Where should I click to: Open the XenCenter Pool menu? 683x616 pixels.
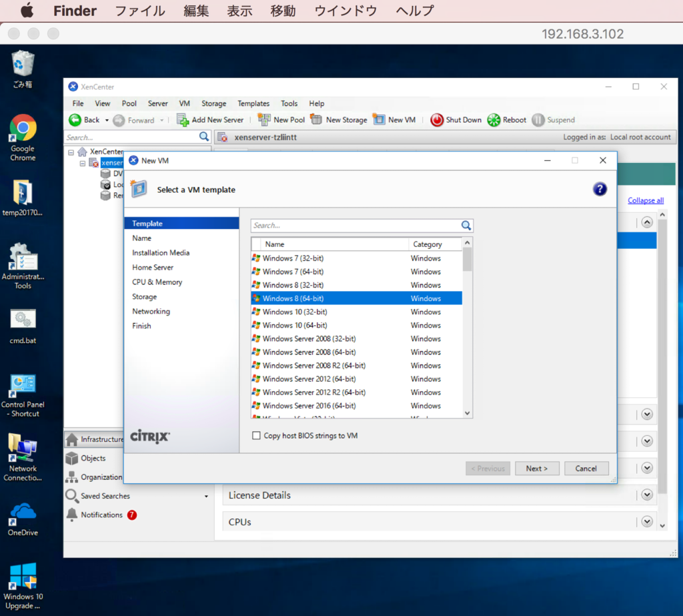point(129,103)
